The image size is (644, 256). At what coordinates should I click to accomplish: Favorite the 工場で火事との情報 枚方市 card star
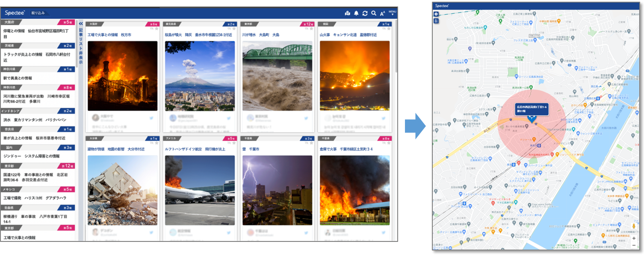click(157, 29)
